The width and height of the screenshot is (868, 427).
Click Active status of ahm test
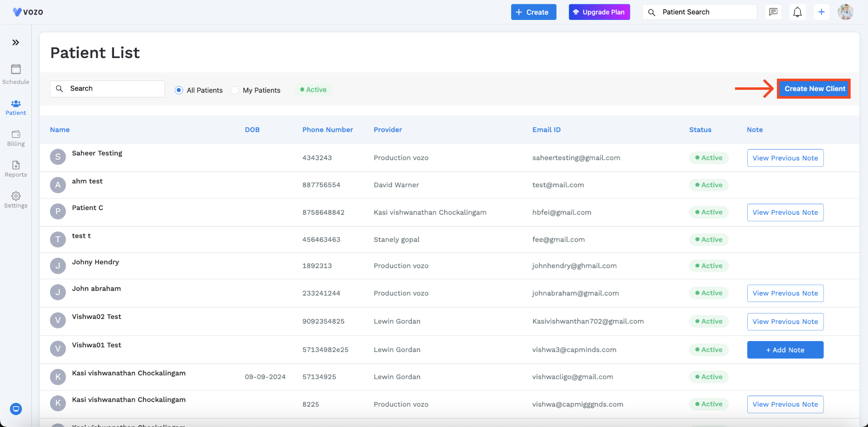pos(709,185)
